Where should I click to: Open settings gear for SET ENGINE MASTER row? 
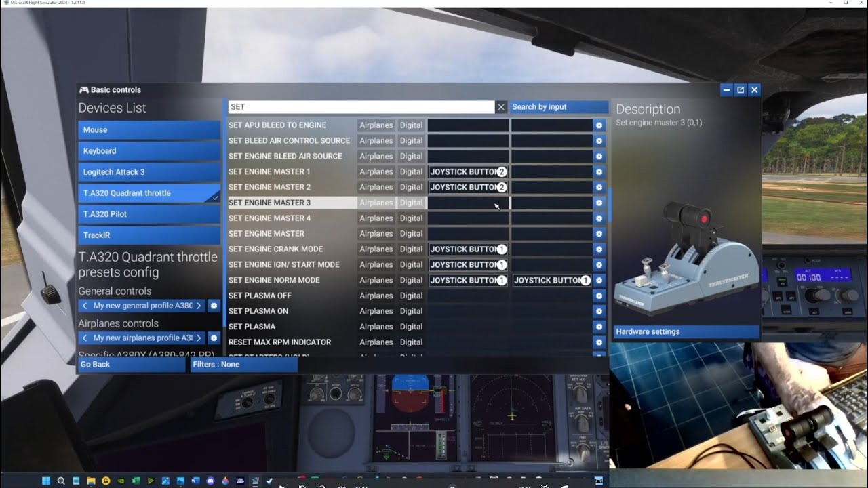[x=599, y=234]
